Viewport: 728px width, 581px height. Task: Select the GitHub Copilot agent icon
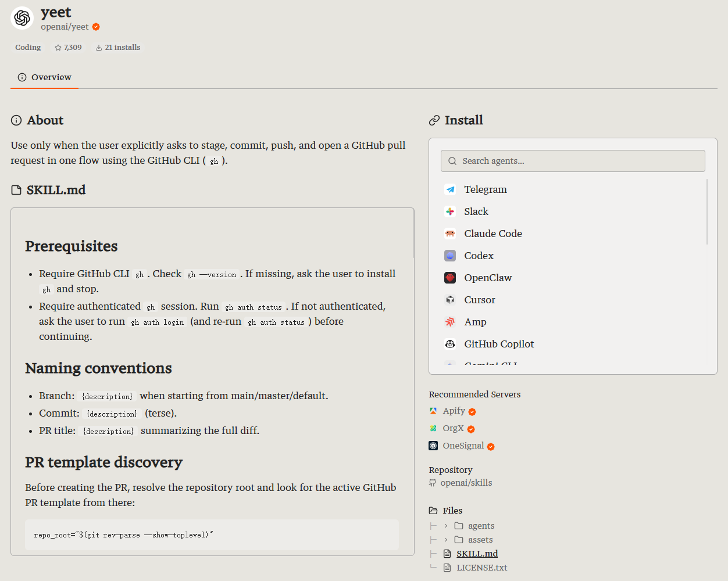coord(450,344)
